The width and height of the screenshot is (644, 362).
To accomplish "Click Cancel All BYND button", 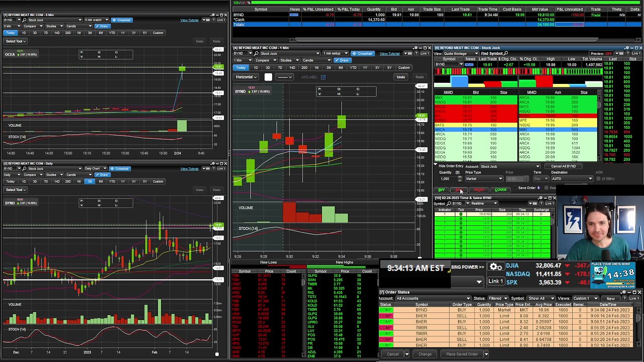I will pos(563,166).
